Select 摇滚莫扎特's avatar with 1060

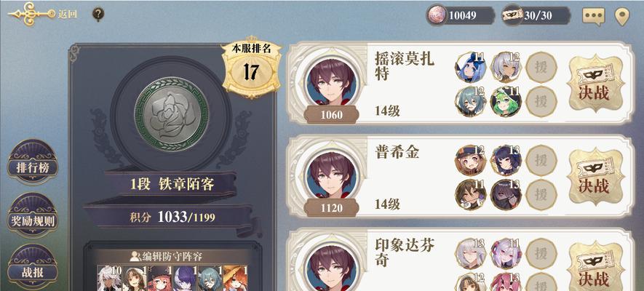pos(331,86)
